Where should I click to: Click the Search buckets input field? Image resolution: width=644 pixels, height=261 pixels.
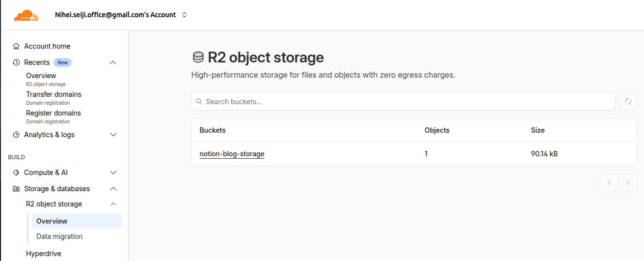[x=402, y=102]
